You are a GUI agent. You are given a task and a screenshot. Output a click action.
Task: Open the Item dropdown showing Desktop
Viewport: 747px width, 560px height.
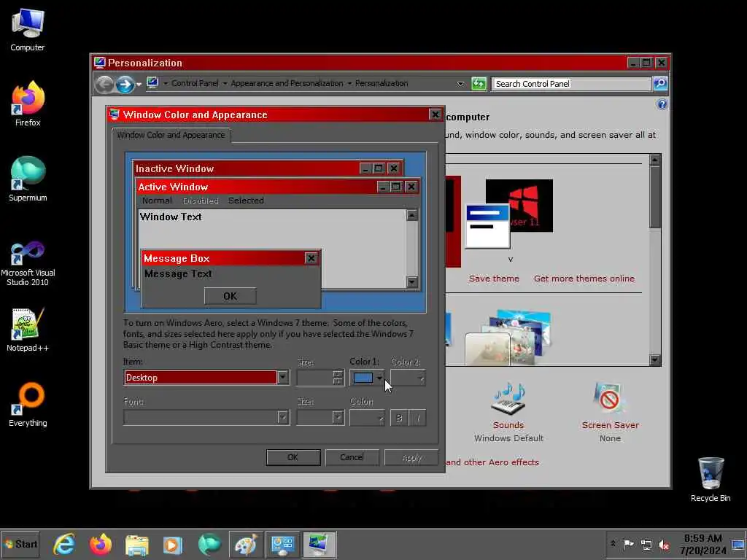[x=206, y=378]
